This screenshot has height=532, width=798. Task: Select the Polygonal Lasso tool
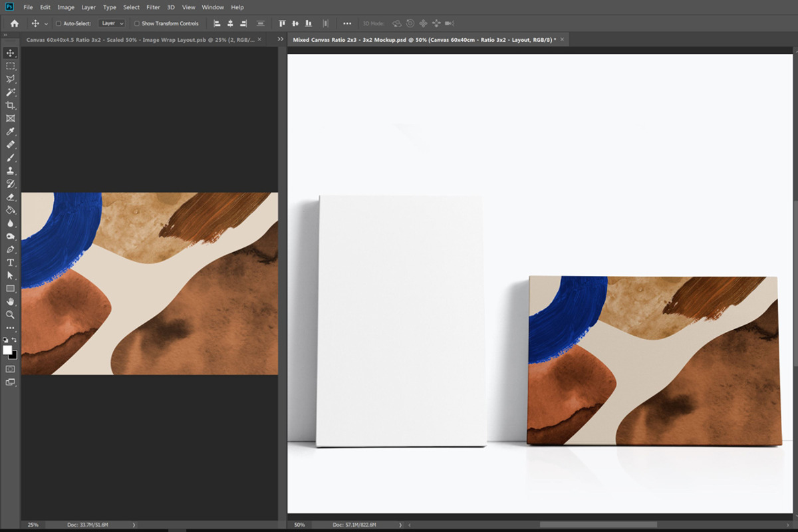pyautogui.click(x=10, y=79)
